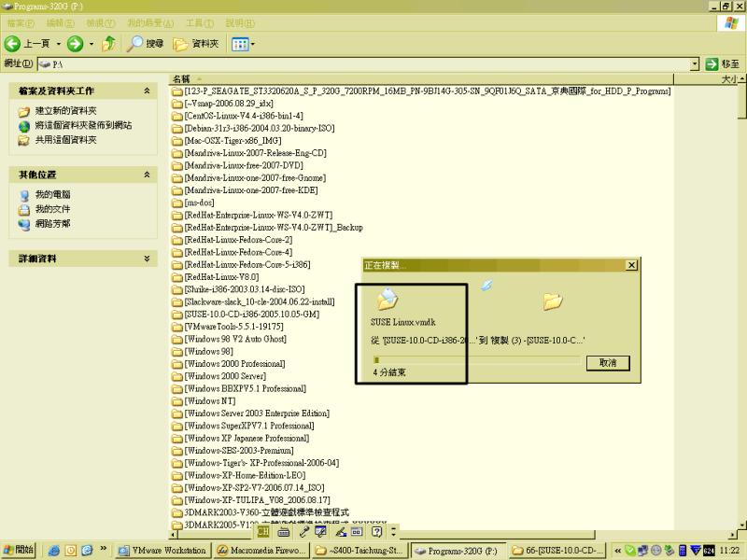Cancel copying with the 取消 button
The width and height of the screenshot is (747, 560).
point(608,363)
